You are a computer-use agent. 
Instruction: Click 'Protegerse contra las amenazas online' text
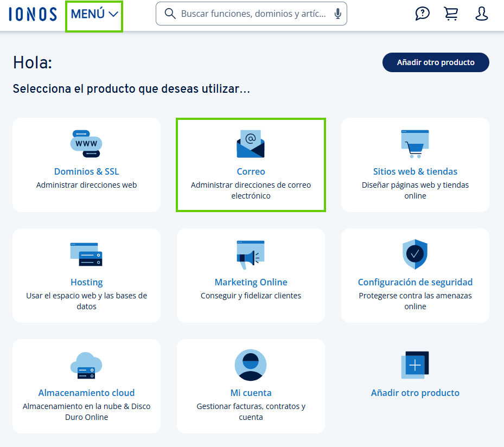pyautogui.click(x=415, y=301)
